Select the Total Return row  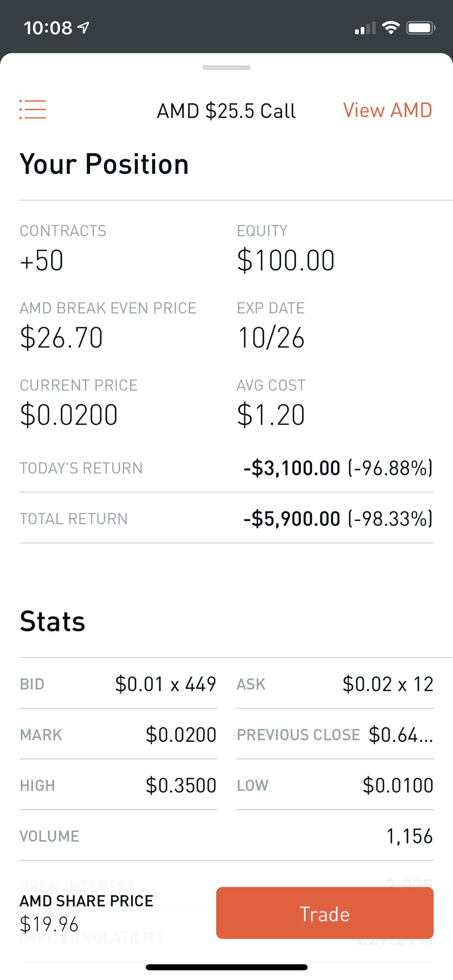click(226, 518)
